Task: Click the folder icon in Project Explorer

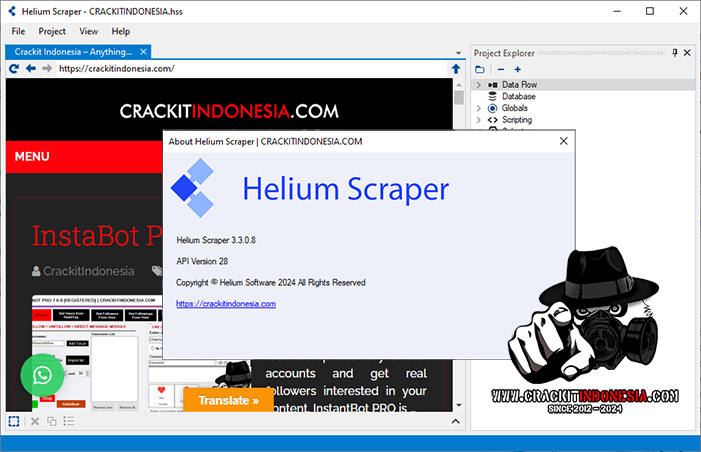Action: tap(480, 69)
